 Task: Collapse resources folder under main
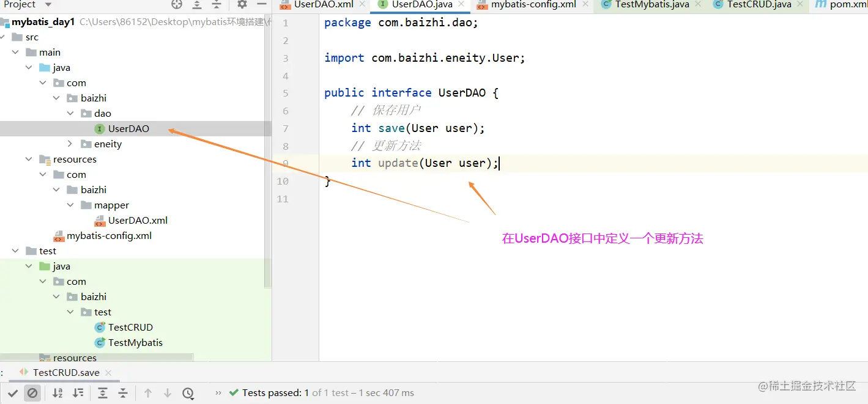coord(29,160)
